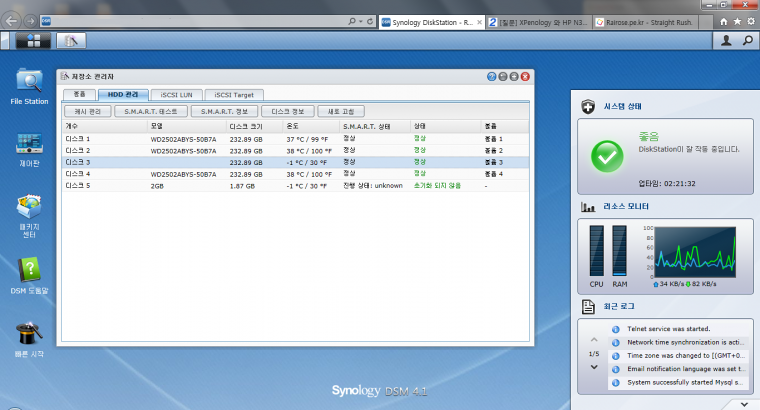
Task: Open the browser favorites star icon
Action: click(737, 21)
